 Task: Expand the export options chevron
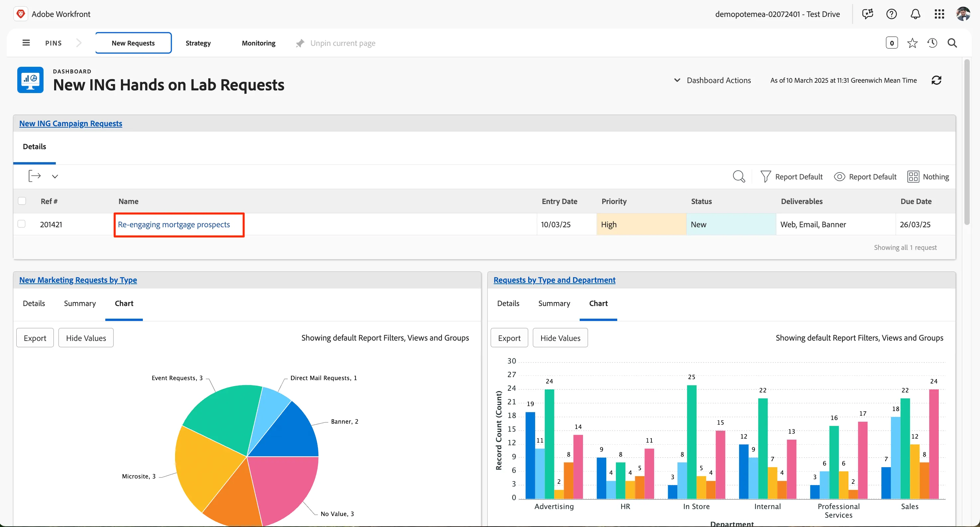click(55, 176)
